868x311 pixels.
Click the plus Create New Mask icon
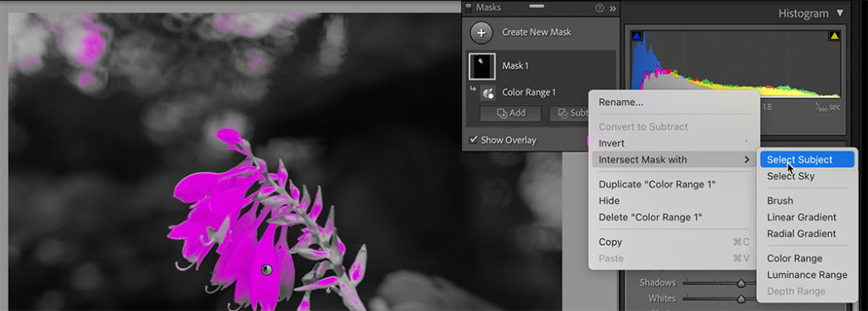pos(481,33)
